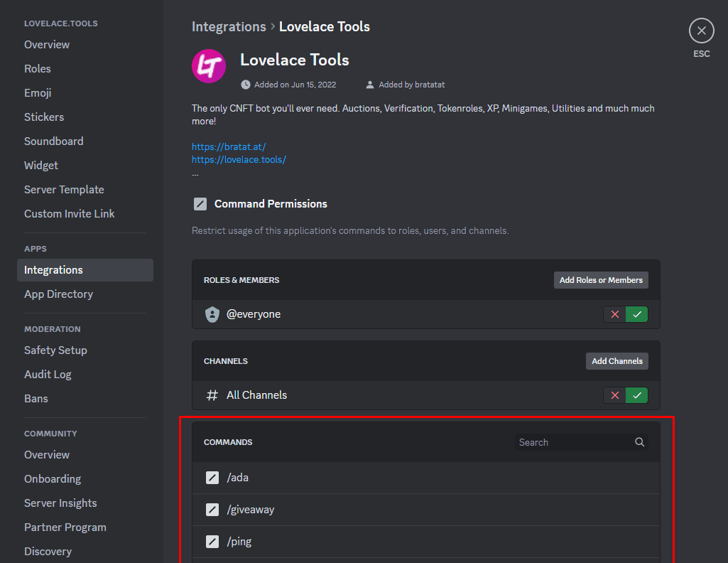Expand the description ellipsis
This screenshot has height=563, width=728.
(x=195, y=174)
